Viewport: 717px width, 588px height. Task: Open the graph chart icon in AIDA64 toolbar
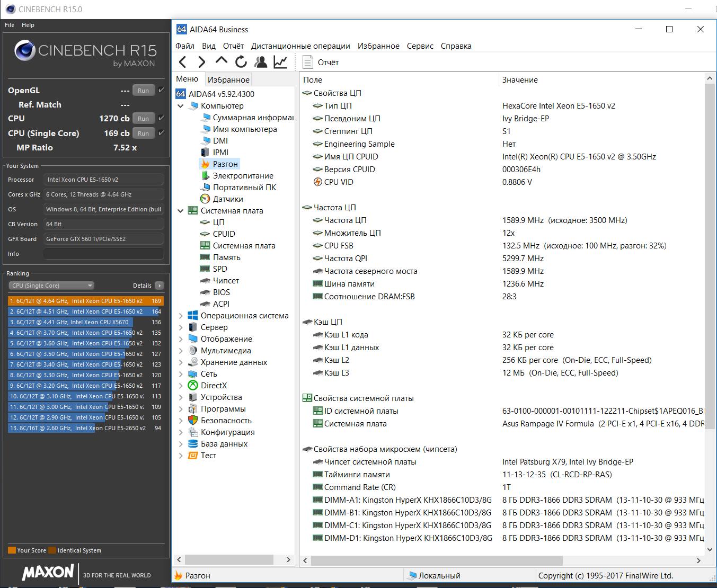[280, 63]
